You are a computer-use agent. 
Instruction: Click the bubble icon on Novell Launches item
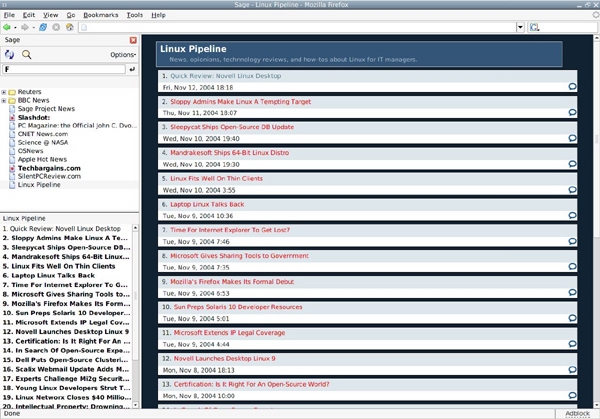click(x=572, y=370)
